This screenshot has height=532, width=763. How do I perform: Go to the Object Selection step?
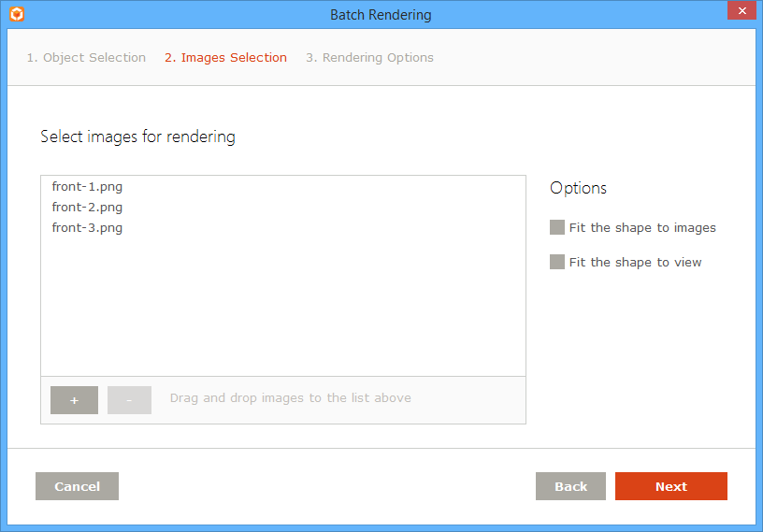click(86, 57)
